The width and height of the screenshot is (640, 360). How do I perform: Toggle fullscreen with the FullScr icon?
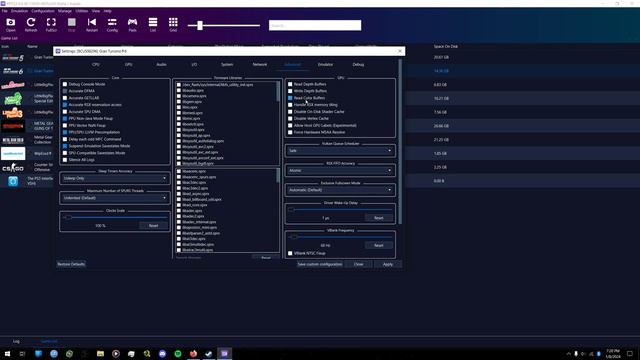pos(51,24)
